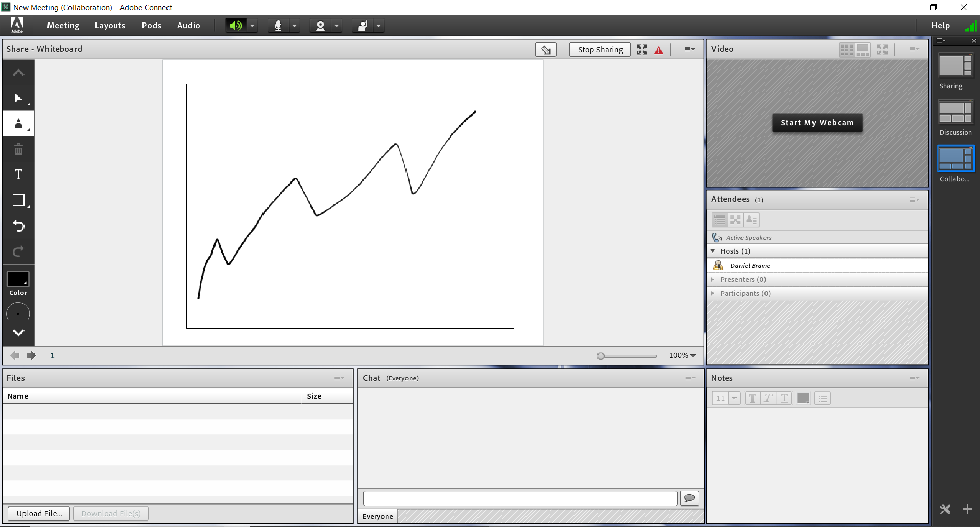Choose the Selection arrow tool
The width and height of the screenshot is (980, 527).
(x=18, y=98)
